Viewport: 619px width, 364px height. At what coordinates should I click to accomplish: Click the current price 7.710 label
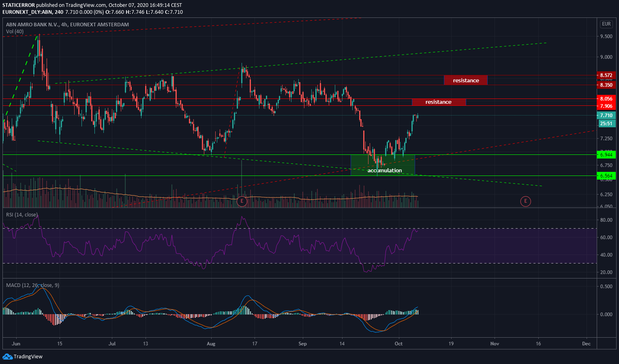coord(606,116)
